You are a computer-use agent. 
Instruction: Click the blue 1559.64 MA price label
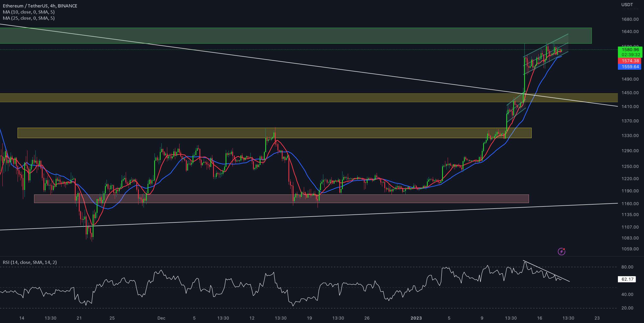click(x=630, y=67)
